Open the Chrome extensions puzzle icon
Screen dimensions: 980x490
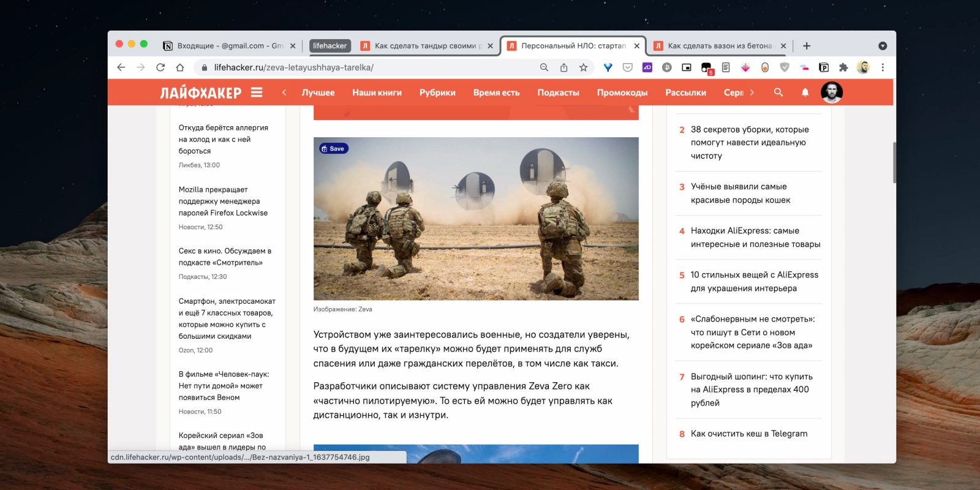(843, 67)
